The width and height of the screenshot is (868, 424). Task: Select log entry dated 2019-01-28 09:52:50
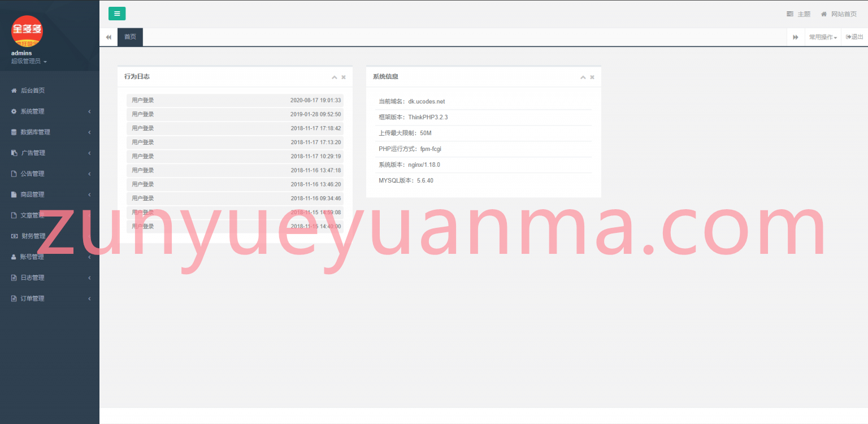pyautogui.click(x=235, y=114)
